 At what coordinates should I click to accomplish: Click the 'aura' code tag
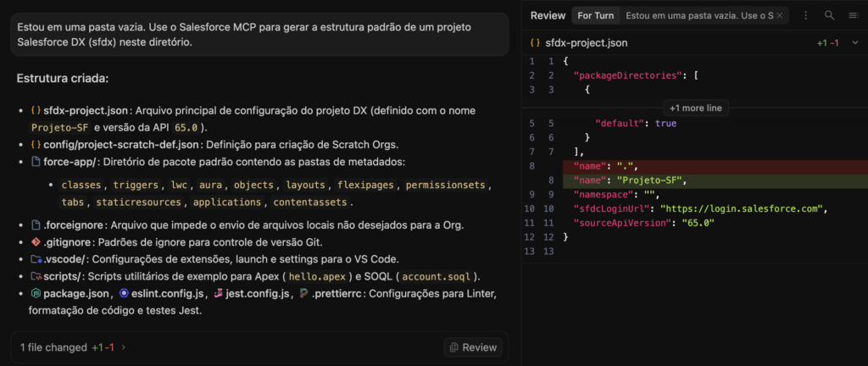pyautogui.click(x=210, y=185)
